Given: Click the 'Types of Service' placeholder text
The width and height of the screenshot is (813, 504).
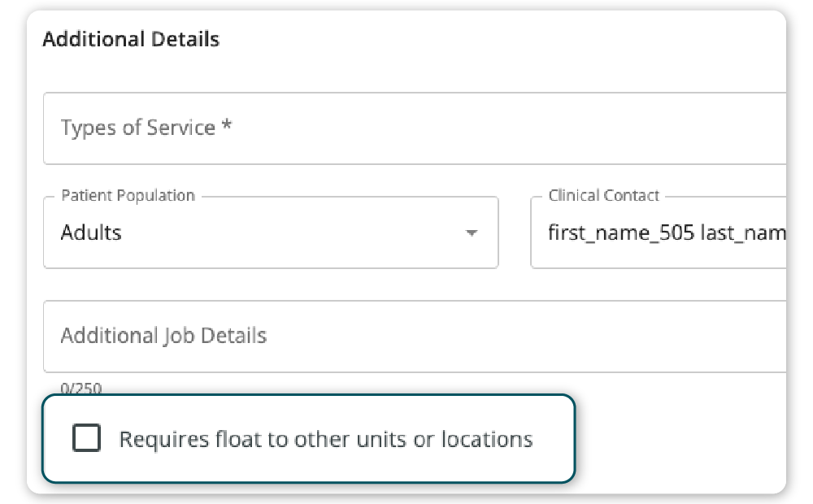Looking at the screenshot, I should tap(137, 128).
